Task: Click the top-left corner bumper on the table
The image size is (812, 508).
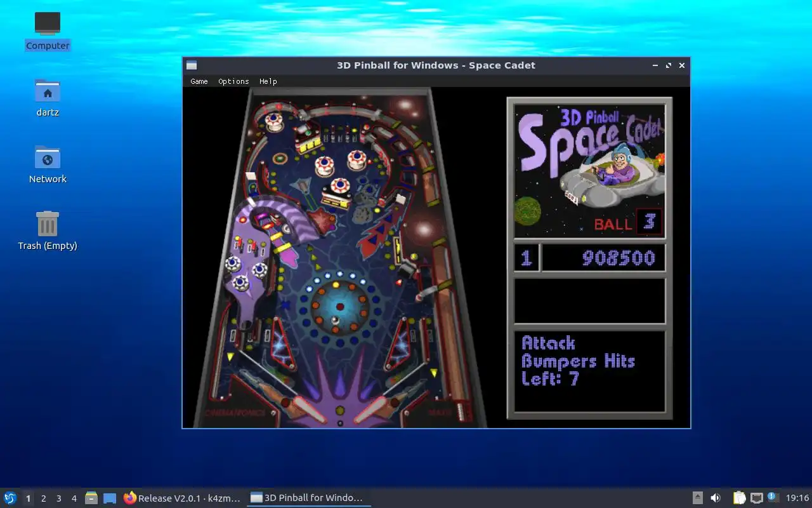Action: (x=275, y=122)
